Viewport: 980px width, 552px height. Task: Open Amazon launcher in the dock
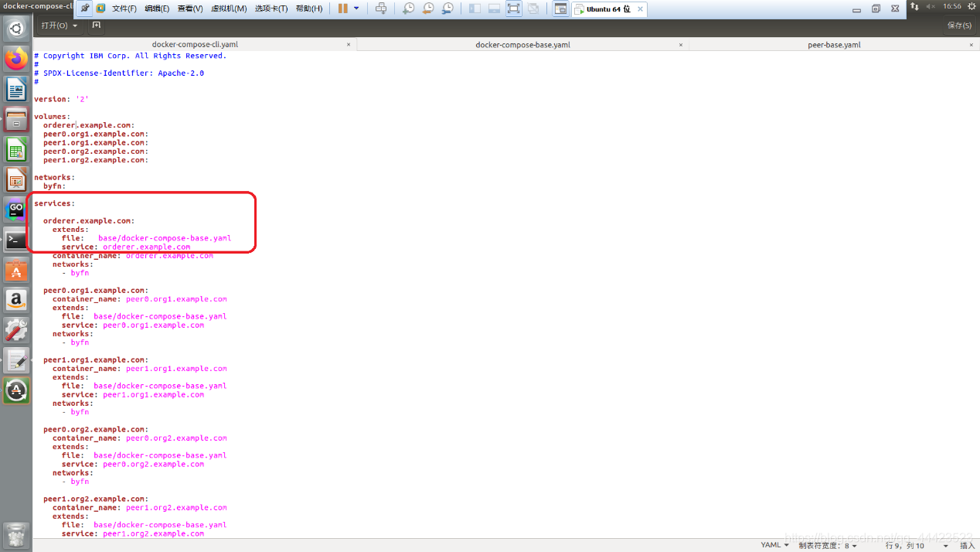tap(16, 300)
